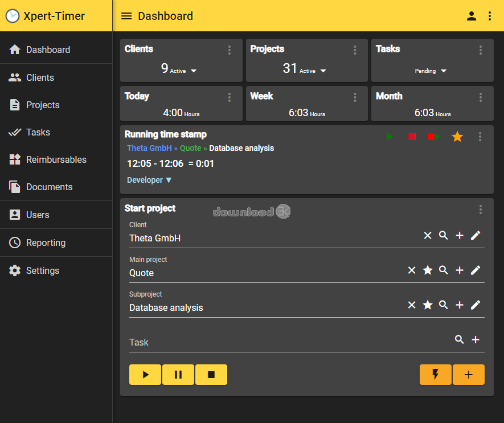Toggle favorite star for Main project
This screenshot has height=423, width=504.
(x=428, y=270)
